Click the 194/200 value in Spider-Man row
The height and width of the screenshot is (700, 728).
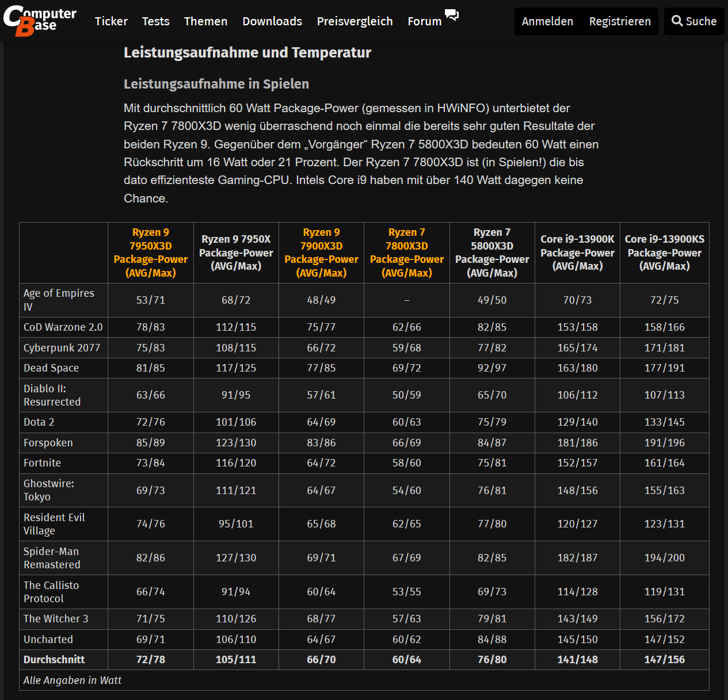coord(665,558)
